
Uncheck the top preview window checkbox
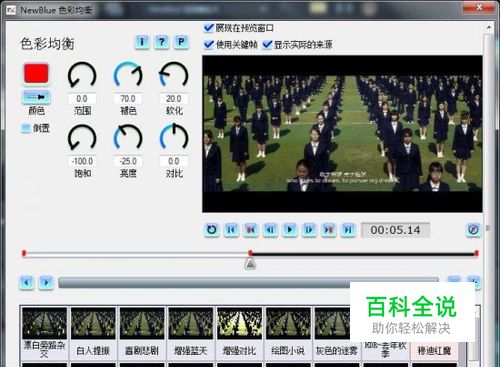(209, 28)
